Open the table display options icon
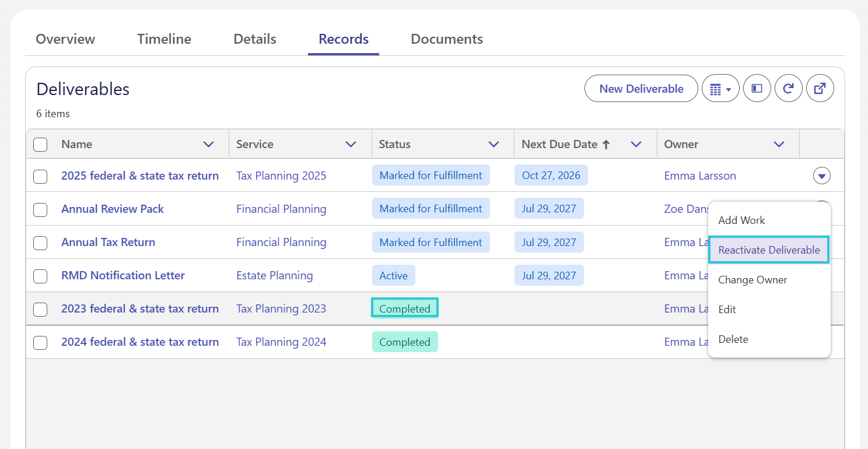868x449 pixels. [x=720, y=89]
